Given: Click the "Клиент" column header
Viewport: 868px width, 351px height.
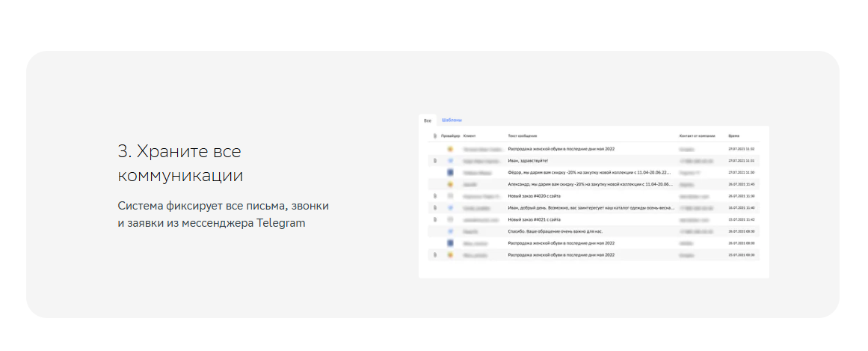Looking at the screenshot, I should 470,136.
